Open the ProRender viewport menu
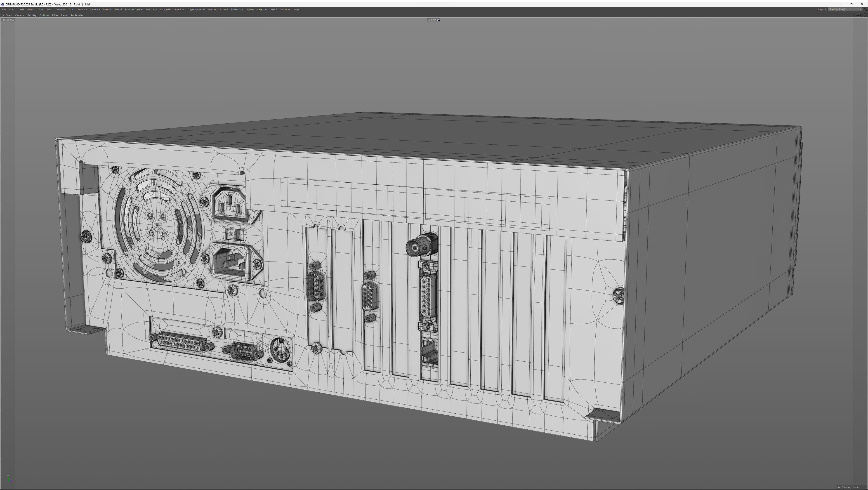 tap(76, 16)
